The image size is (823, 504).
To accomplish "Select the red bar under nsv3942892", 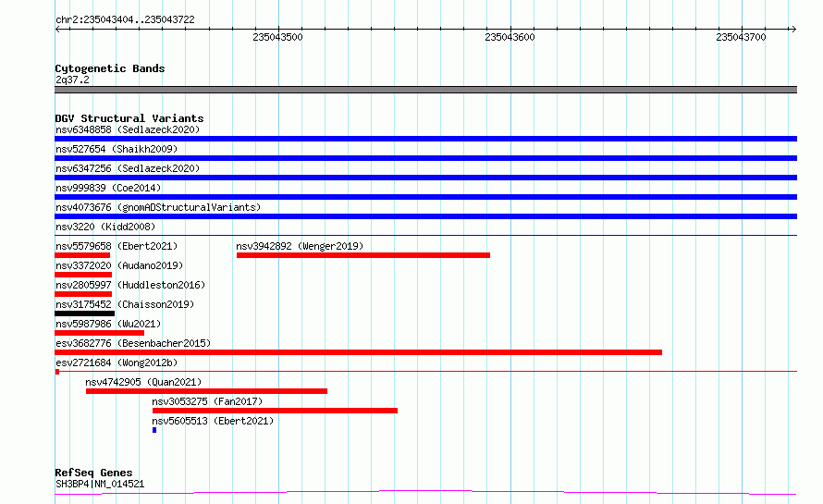I will (363, 255).
